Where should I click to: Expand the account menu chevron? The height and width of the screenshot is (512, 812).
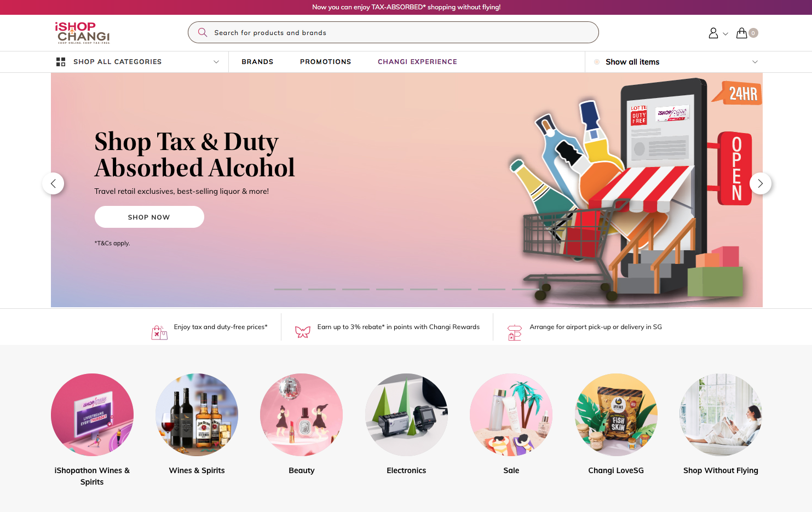click(725, 34)
